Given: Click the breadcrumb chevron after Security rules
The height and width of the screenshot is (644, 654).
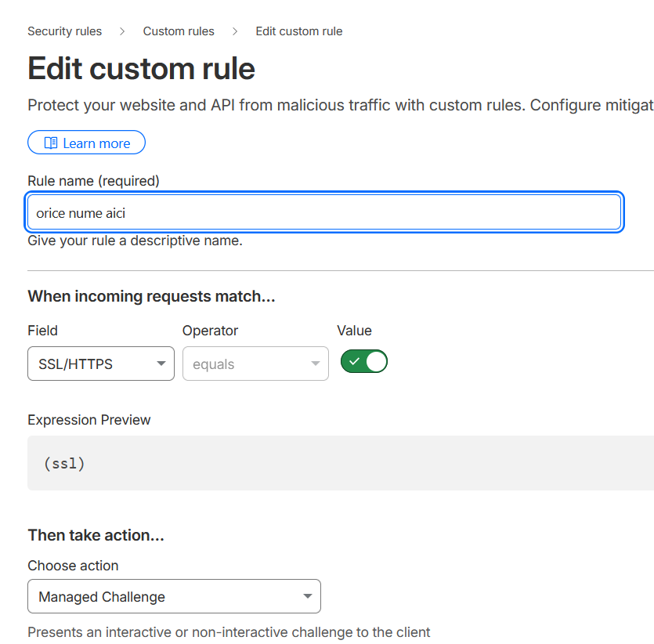Looking at the screenshot, I should 122,31.
